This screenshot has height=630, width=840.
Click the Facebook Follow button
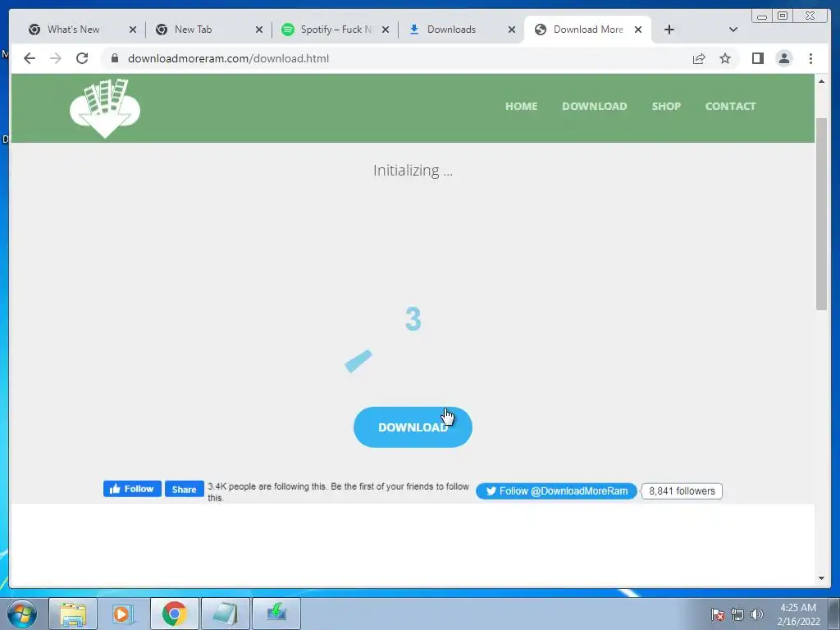pyautogui.click(x=132, y=489)
